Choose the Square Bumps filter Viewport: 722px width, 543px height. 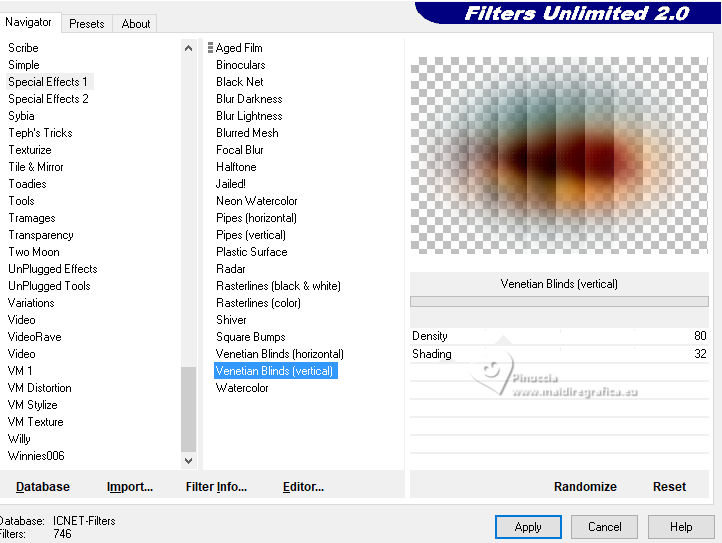(250, 337)
